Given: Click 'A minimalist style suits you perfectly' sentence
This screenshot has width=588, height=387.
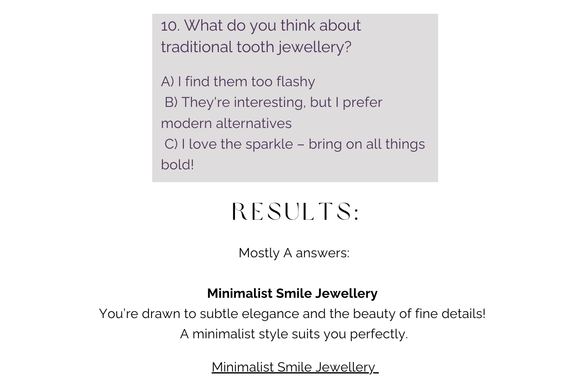Looking at the screenshot, I should [x=294, y=334].
